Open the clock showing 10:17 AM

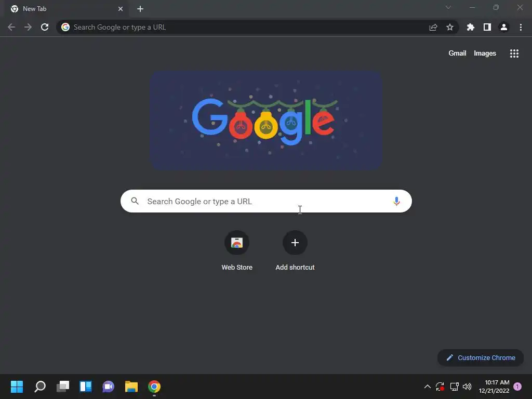click(x=494, y=387)
